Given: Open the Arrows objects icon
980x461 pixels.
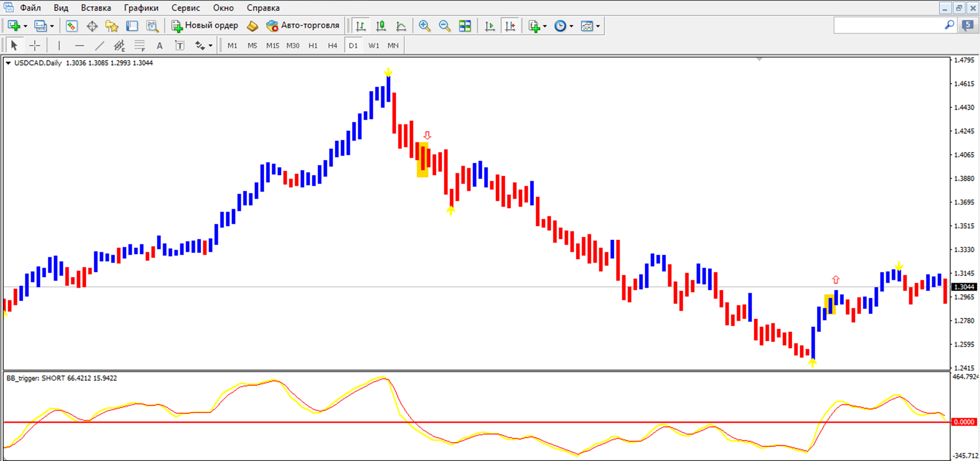Looking at the screenshot, I should click(200, 46).
